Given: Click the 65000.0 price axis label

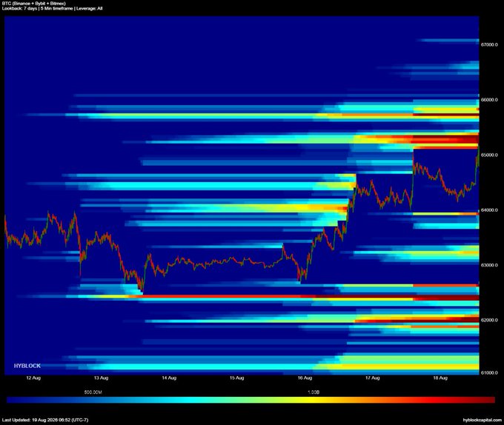Looking at the screenshot, I should 489,155.
